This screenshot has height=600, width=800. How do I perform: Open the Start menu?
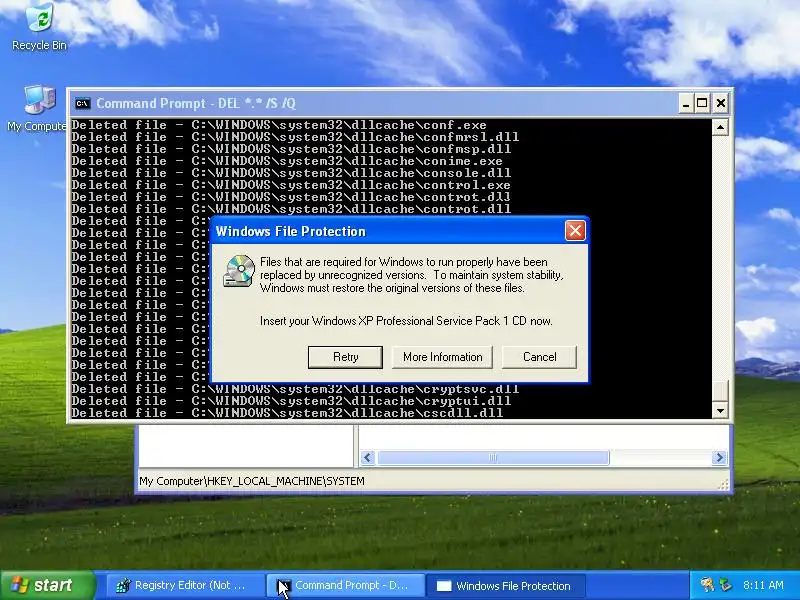pos(47,585)
